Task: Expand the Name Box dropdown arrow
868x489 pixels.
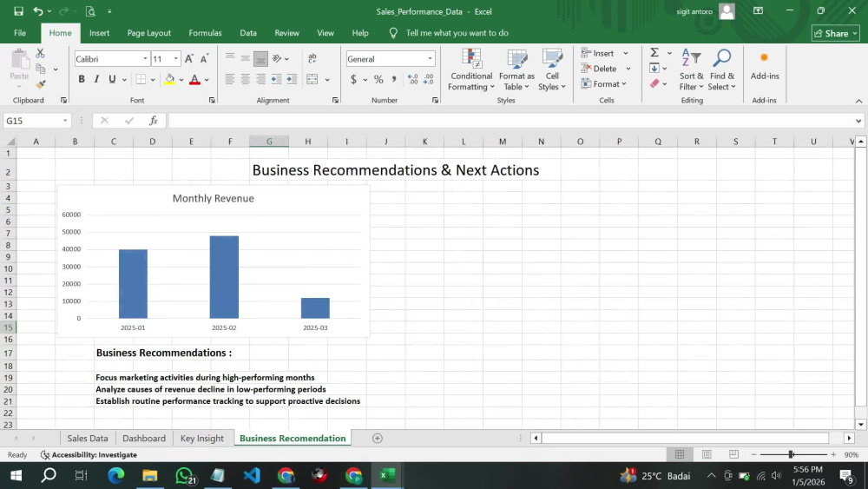Action: 65,121
